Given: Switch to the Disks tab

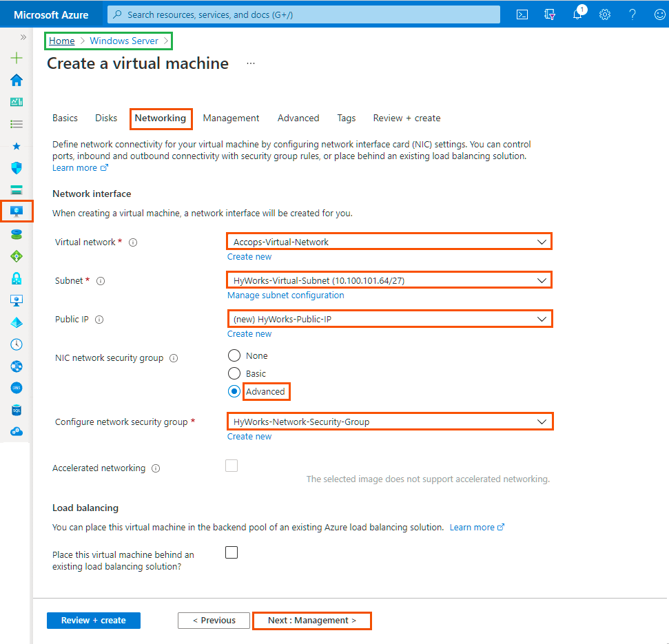Looking at the screenshot, I should click(x=106, y=118).
